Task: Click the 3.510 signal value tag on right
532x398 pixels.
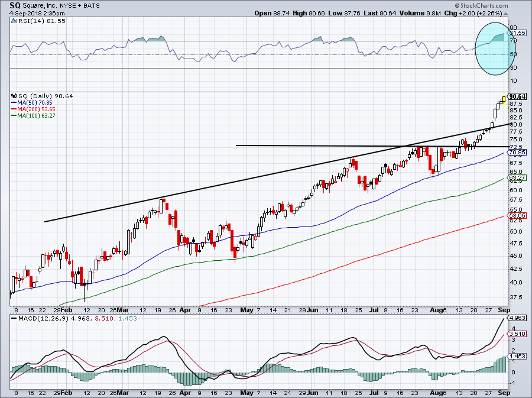Action: pyautogui.click(x=518, y=334)
